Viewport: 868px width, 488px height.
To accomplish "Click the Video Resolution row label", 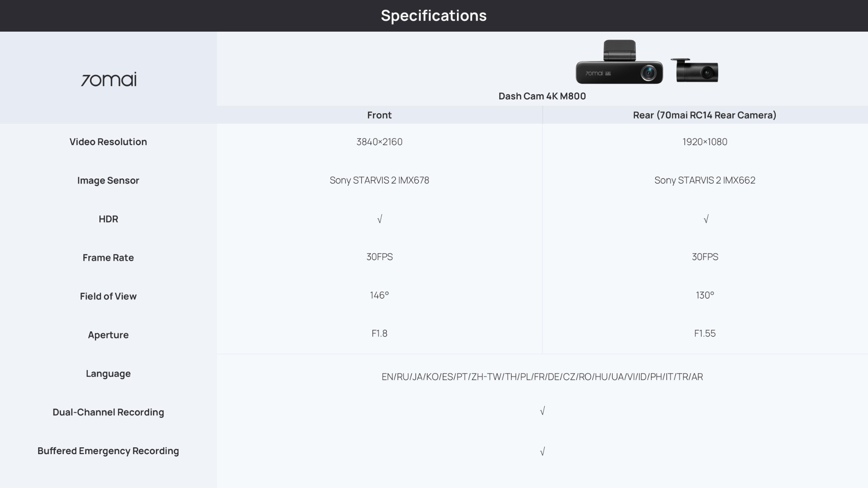I will tap(108, 142).
